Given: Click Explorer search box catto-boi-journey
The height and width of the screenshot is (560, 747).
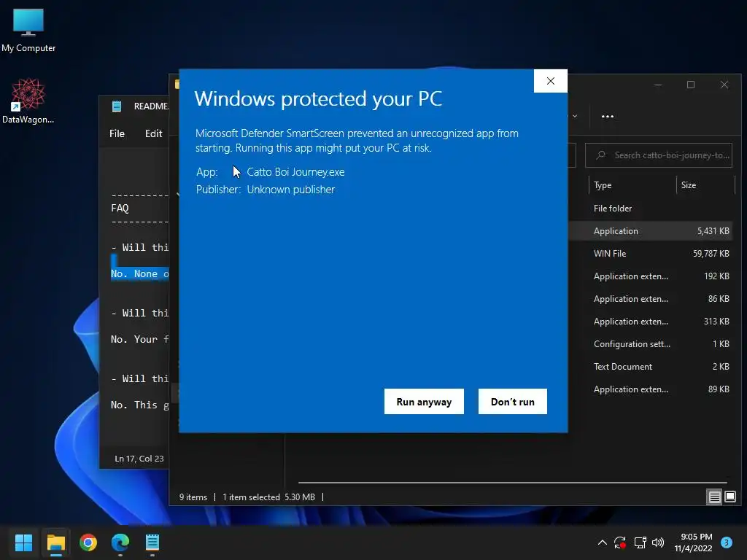Looking at the screenshot, I should click(659, 155).
